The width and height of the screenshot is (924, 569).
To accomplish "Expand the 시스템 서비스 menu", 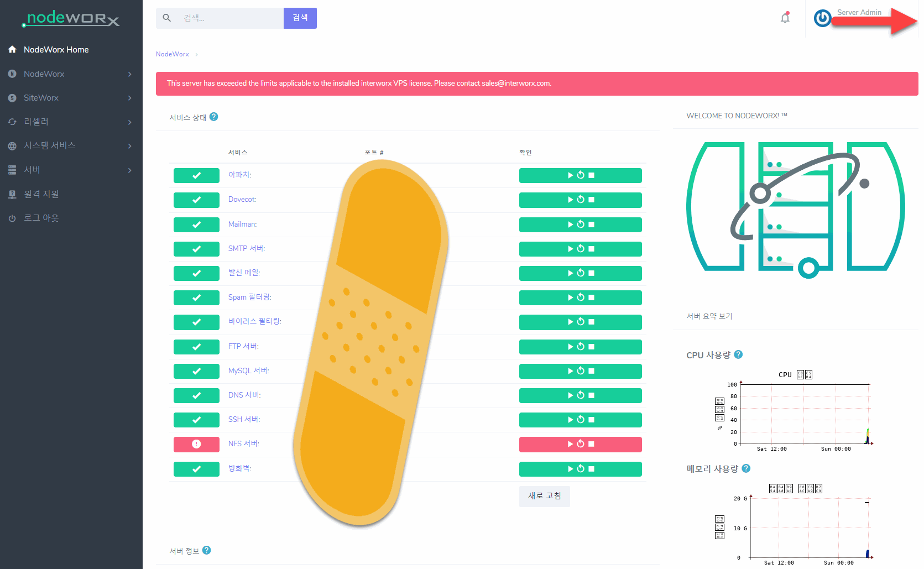I will coord(71,145).
